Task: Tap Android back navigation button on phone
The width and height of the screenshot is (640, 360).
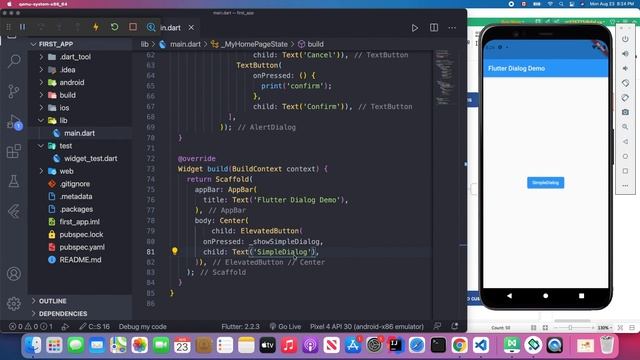Action: (x=509, y=296)
